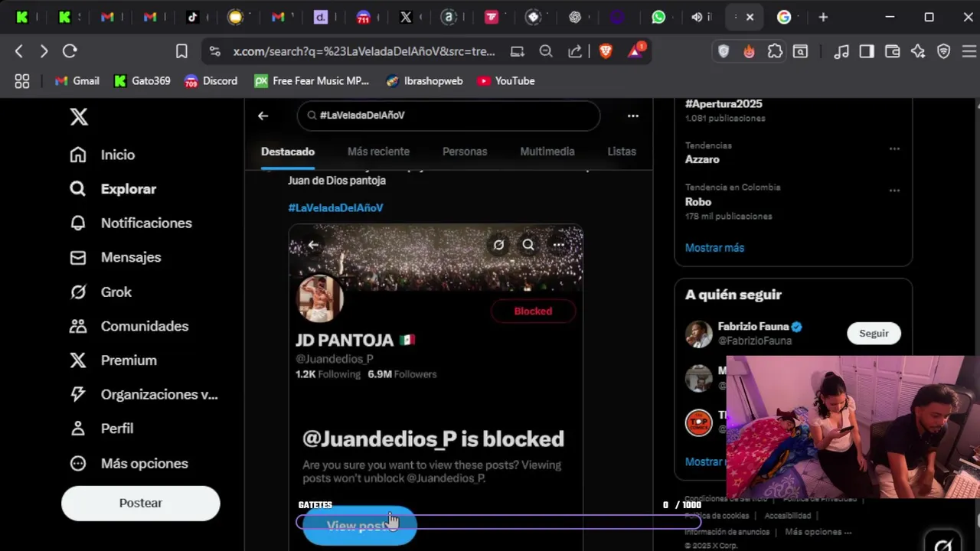Click the #LaVeladaDelAñoV search field
This screenshot has height=551, width=980.
coord(449,116)
